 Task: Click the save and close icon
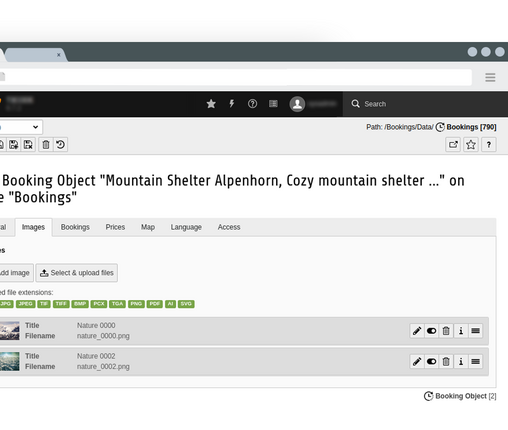(28, 145)
